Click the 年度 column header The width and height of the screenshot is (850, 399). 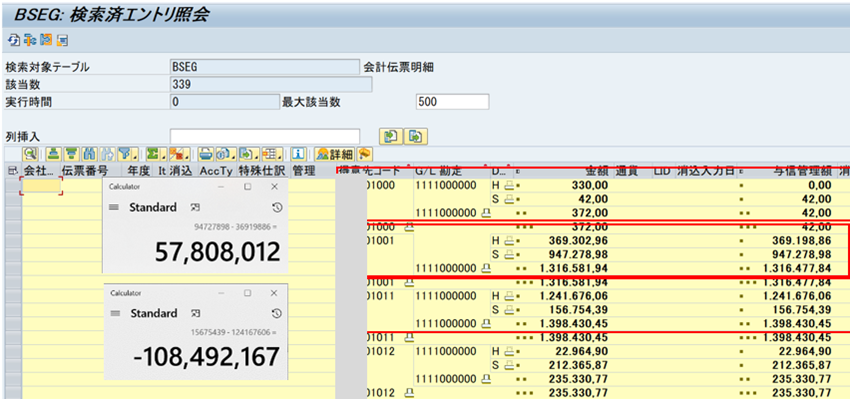pyautogui.click(x=138, y=171)
